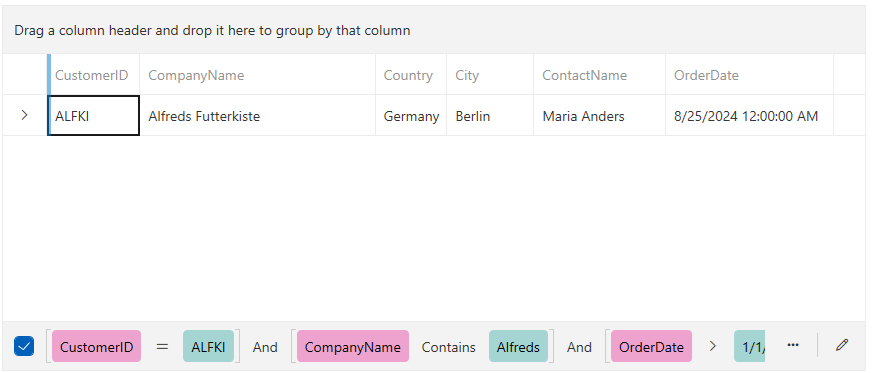Click the And operator before OrderDate
Image resolution: width=872 pixels, height=373 pixels.
(x=579, y=347)
